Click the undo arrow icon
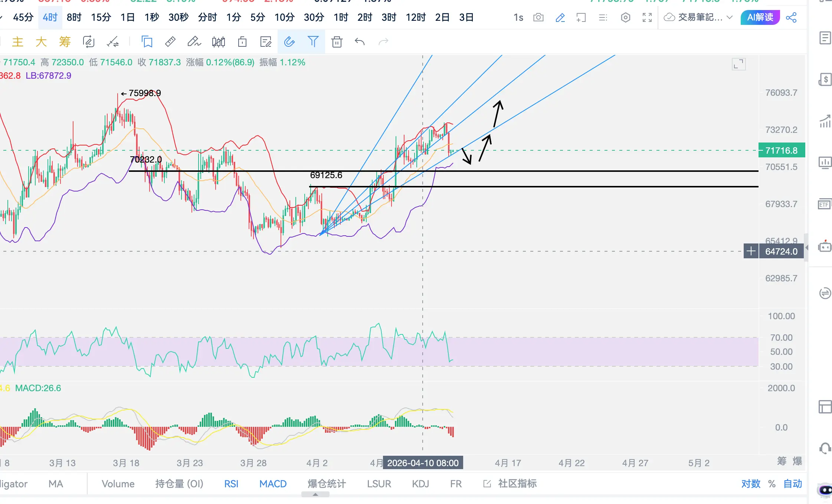Image resolution: width=832 pixels, height=504 pixels. [x=360, y=42]
